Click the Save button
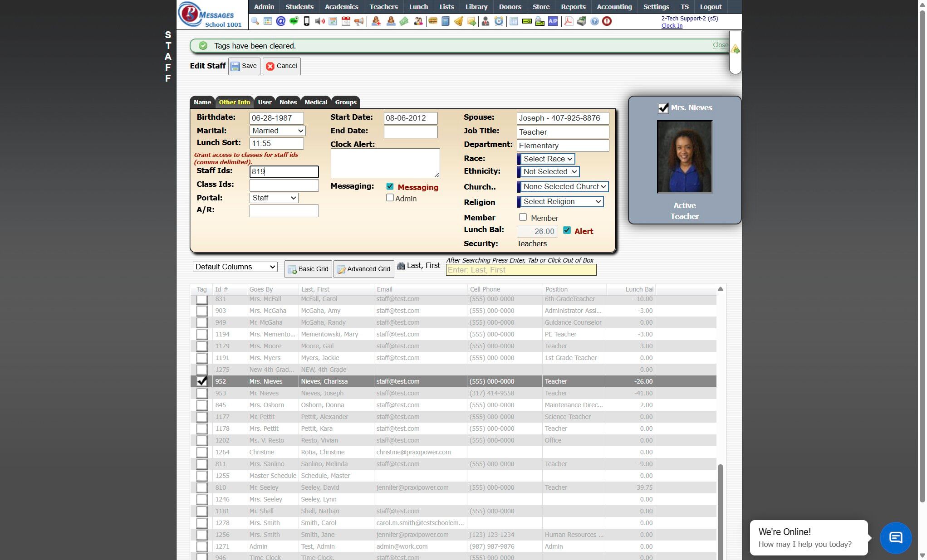Image resolution: width=927 pixels, height=560 pixels. click(x=244, y=66)
